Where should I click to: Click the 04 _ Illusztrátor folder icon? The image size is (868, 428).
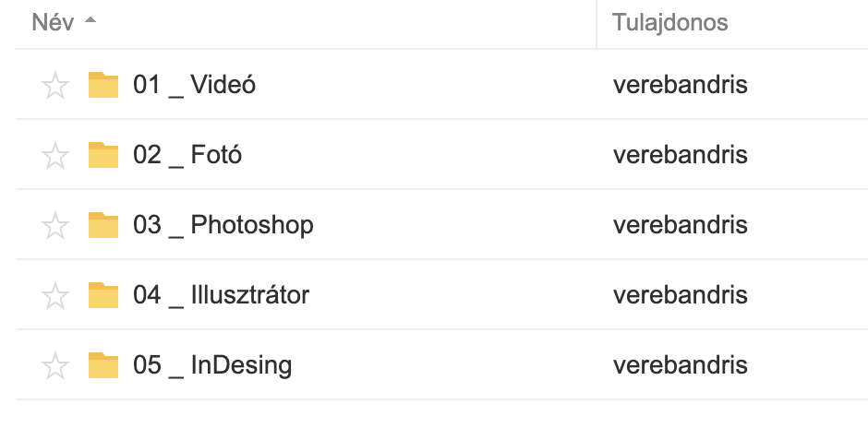[103, 295]
